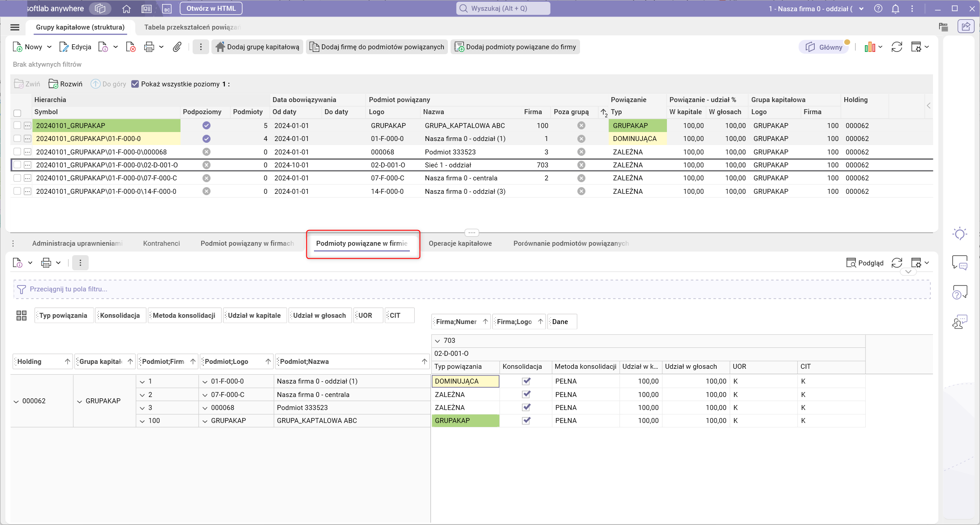
Task: Click Dodaj grupę kapitałową button
Action: pyautogui.click(x=258, y=47)
